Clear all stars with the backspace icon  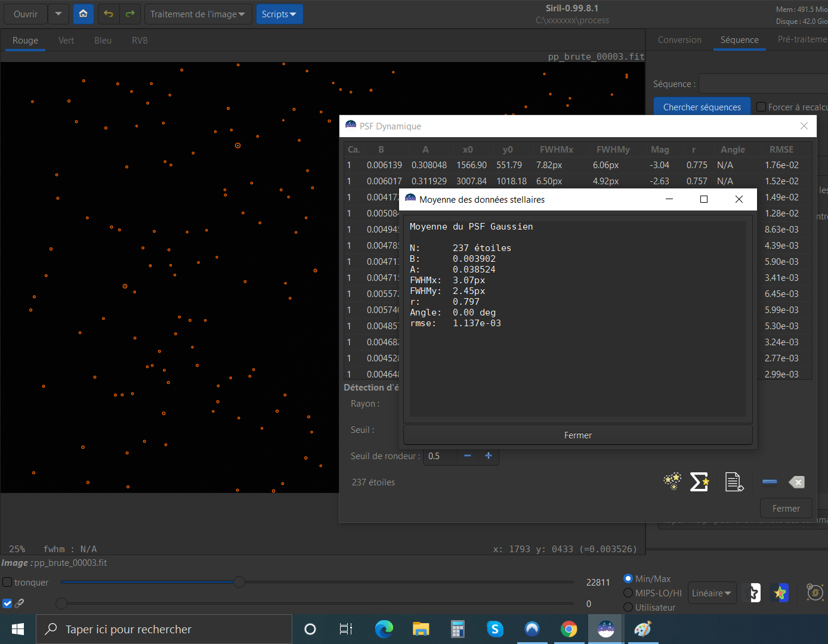tap(796, 482)
